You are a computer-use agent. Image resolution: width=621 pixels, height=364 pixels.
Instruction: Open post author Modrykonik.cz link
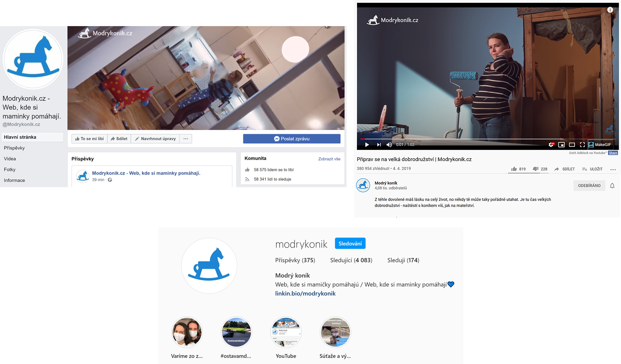click(146, 173)
